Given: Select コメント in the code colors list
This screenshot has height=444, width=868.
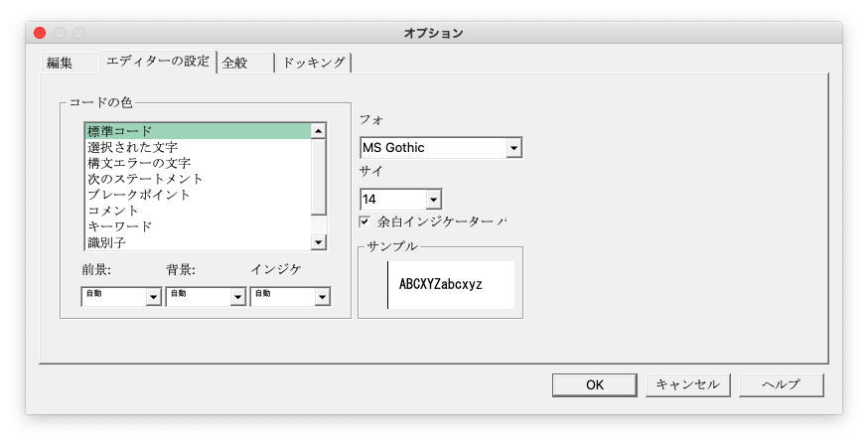Looking at the screenshot, I should tap(197, 211).
